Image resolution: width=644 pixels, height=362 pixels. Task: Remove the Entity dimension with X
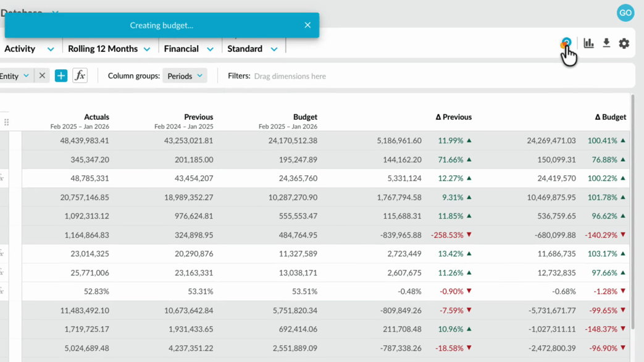click(42, 75)
